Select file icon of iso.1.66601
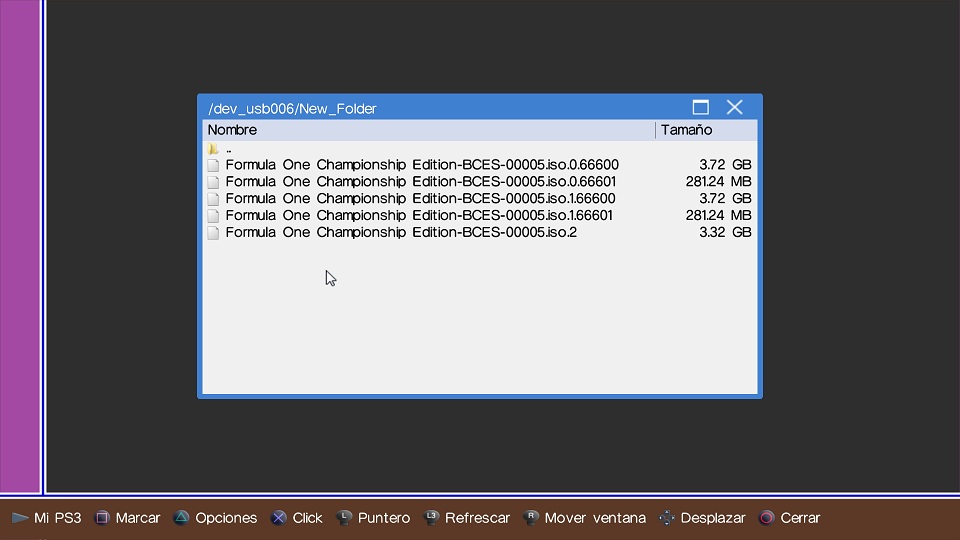Screen dimensions: 960x540 (212, 216)
